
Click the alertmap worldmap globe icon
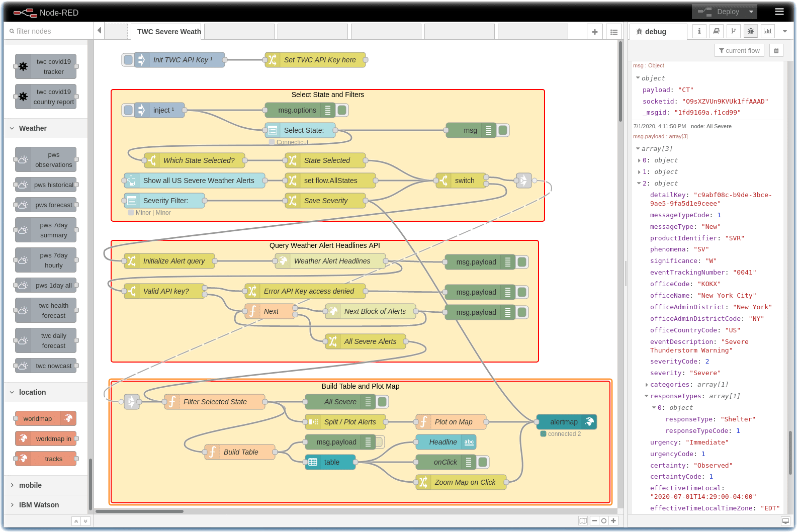(589, 422)
